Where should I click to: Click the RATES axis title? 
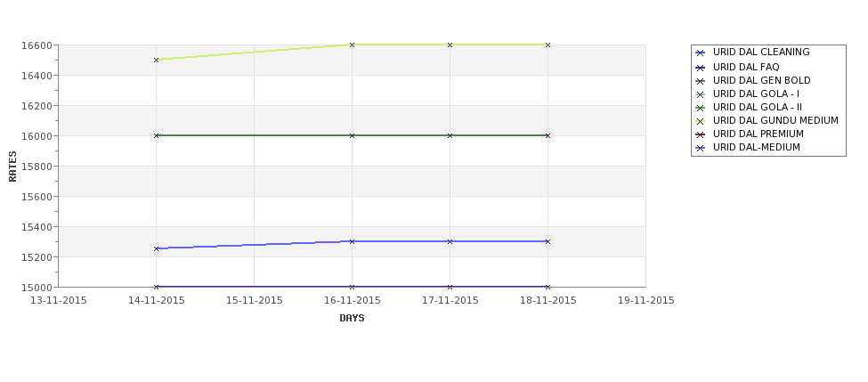pos(12,167)
